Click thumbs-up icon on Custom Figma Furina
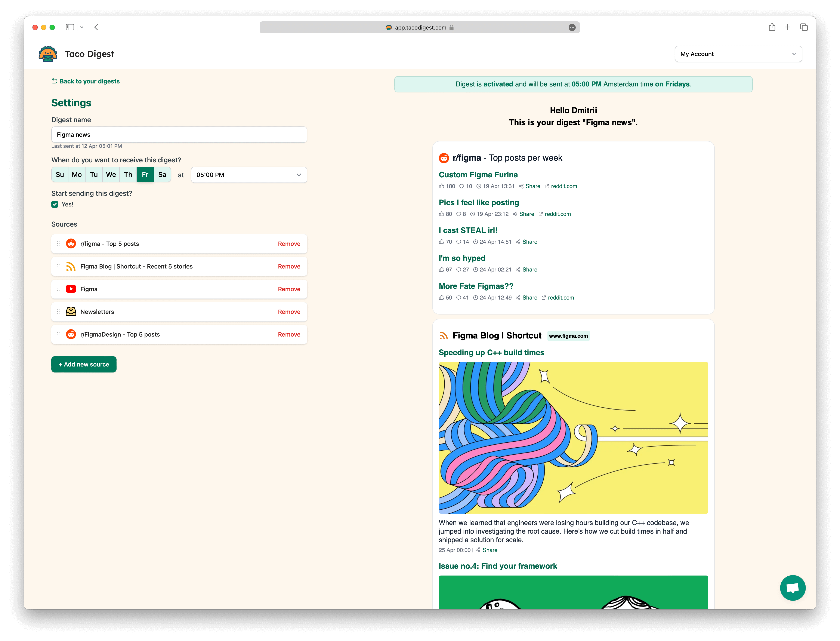Screen dimensions: 840x641 442,186
